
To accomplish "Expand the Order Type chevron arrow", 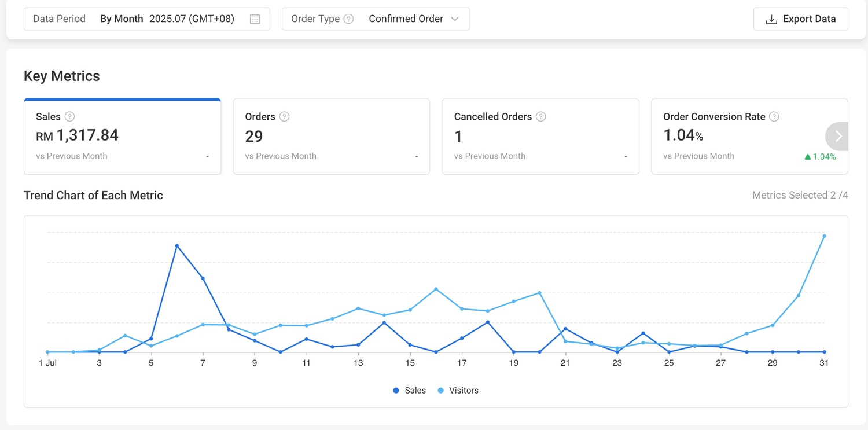I will pyautogui.click(x=455, y=19).
